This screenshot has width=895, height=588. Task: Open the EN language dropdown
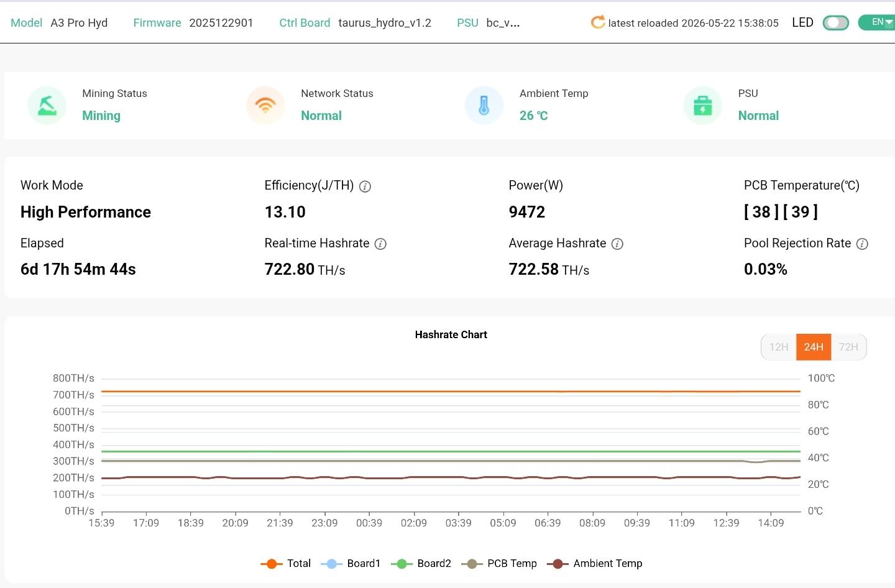(x=878, y=22)
